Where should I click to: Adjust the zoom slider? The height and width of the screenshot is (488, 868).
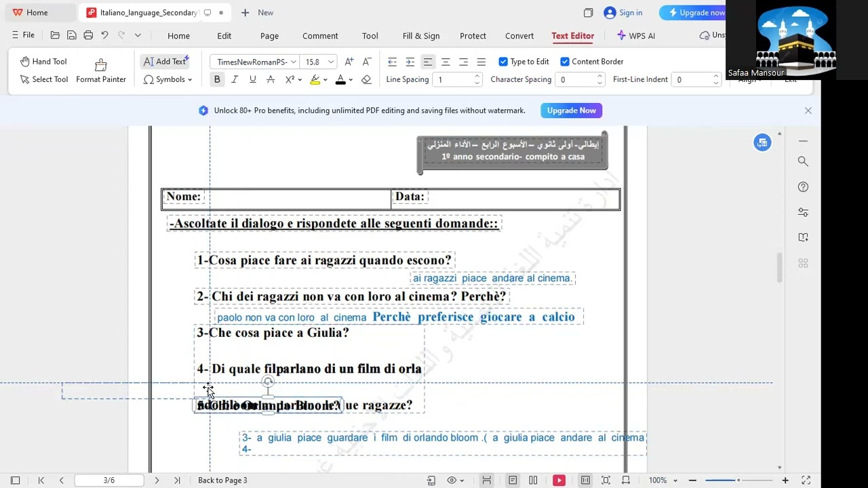click(738, 480)
